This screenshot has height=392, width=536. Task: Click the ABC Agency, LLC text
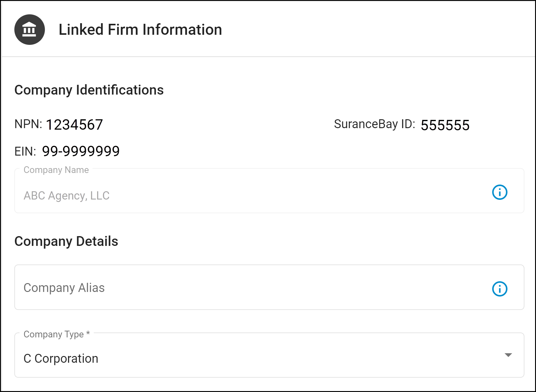67,196
